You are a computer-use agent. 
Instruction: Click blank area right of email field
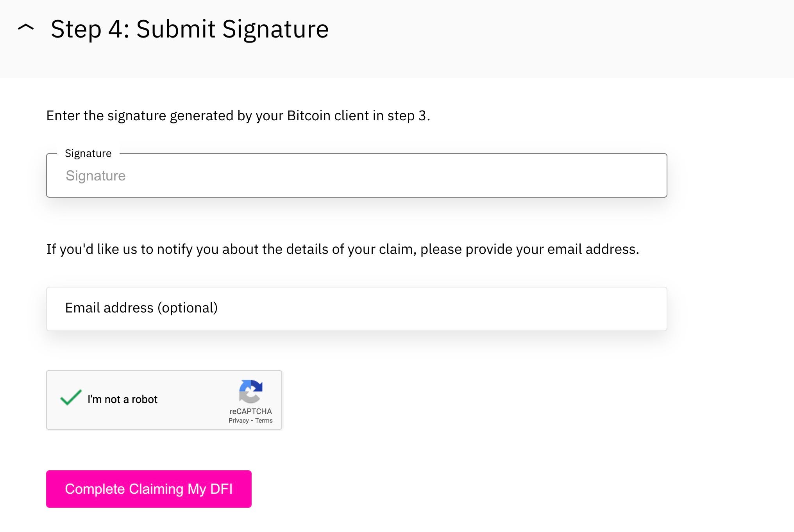tap(731, 309)
